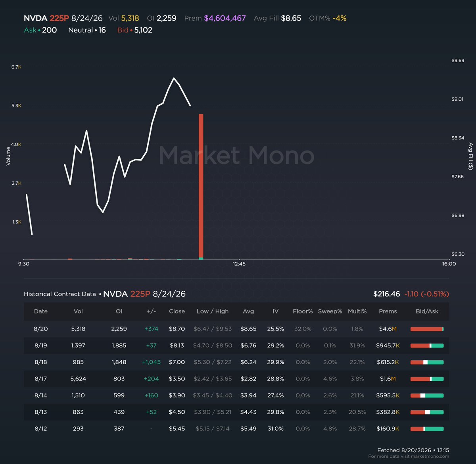The height and width of the screenshot is (464, 476).
Task: Click the +/- column header
Action: (151, 311)
